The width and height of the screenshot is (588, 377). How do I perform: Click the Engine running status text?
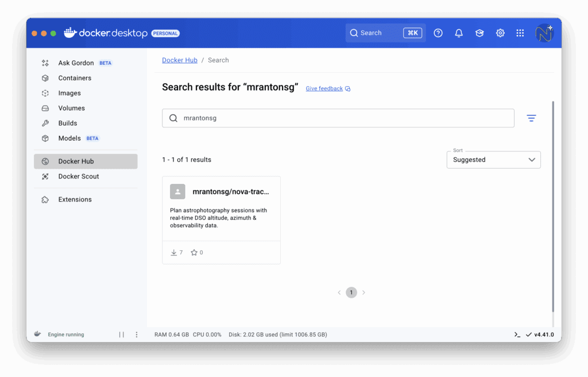coord(66,335)
